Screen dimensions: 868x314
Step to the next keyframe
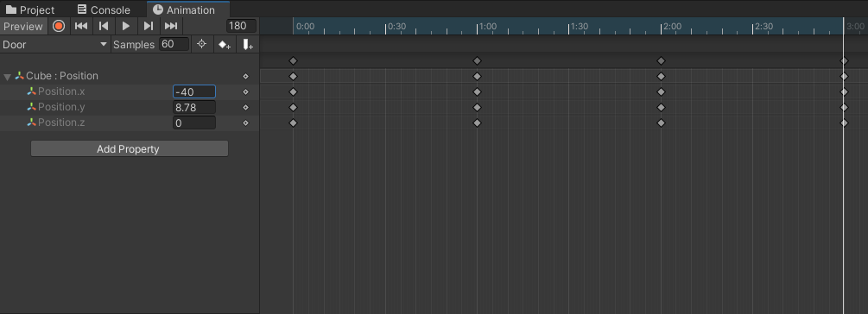(x=149, y=26)
